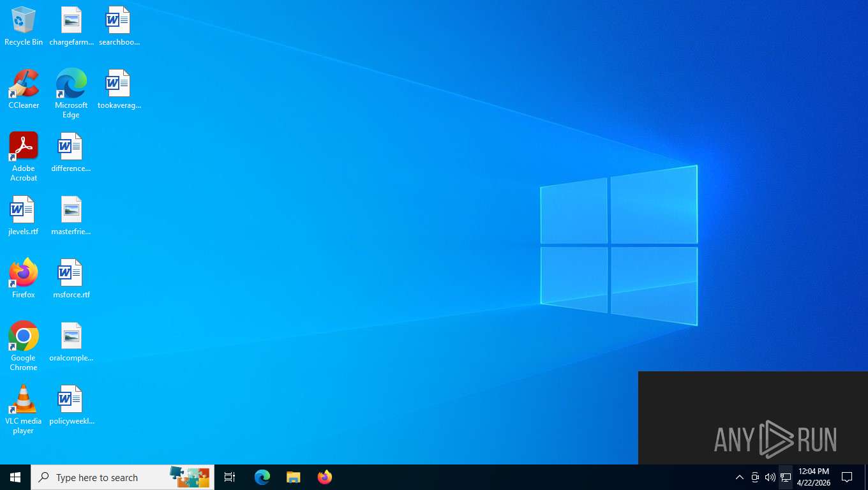Screen dimensions: 868x490
Task: Open the Action Center notifications icon
Action: coord(848,477)
